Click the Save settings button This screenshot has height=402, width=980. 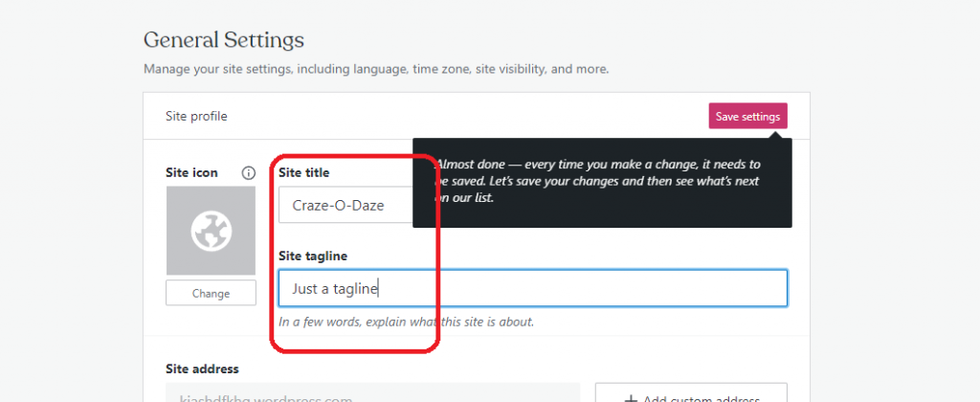(747, 116)
